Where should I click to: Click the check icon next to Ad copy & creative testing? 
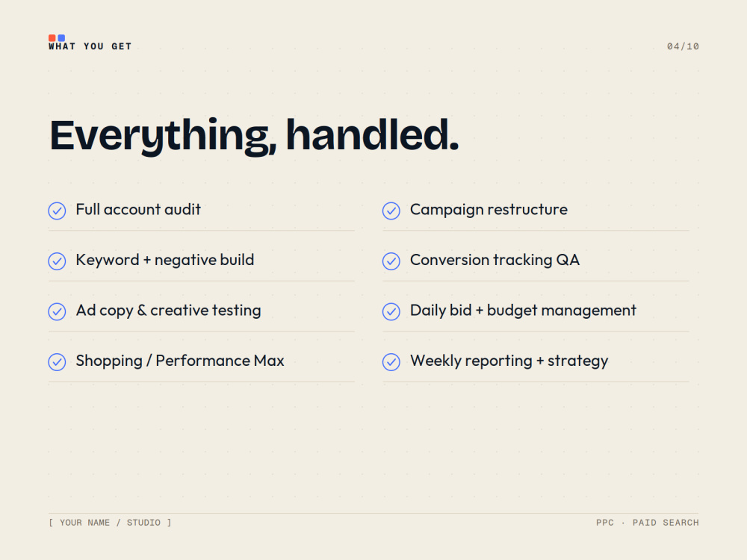57,311
